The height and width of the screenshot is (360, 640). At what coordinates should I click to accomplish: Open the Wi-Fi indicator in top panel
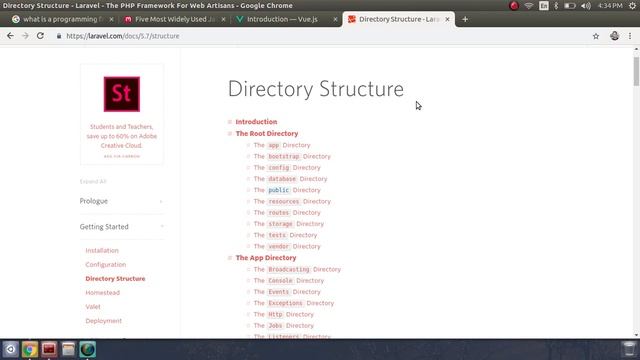529,6
